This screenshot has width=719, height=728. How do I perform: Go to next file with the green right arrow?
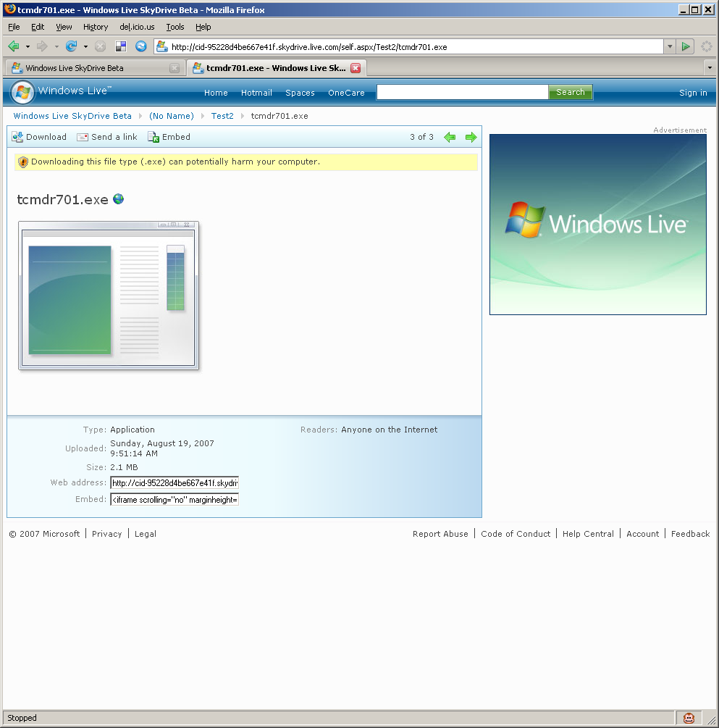point(471,137)
